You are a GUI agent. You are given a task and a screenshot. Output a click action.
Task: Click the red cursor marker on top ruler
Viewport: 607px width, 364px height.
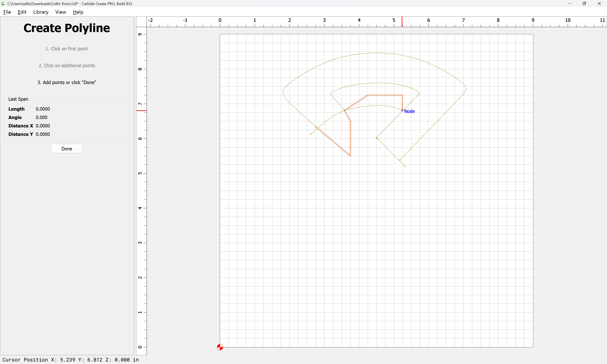click(x=402, y=21)
